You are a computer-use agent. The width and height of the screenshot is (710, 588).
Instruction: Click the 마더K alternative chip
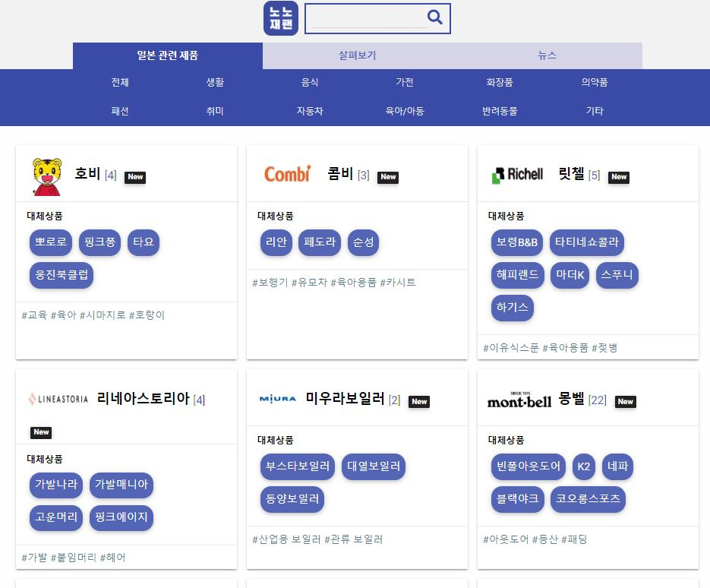coord(570,274)
